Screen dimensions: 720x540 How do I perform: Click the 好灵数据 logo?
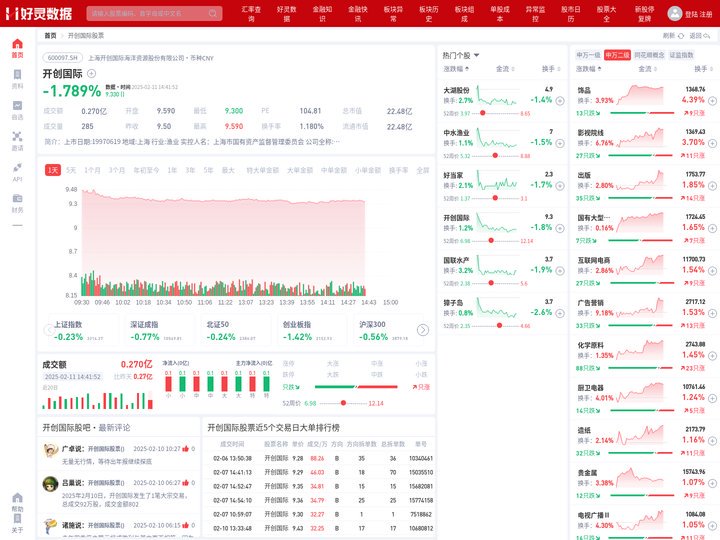pos(39,13)
